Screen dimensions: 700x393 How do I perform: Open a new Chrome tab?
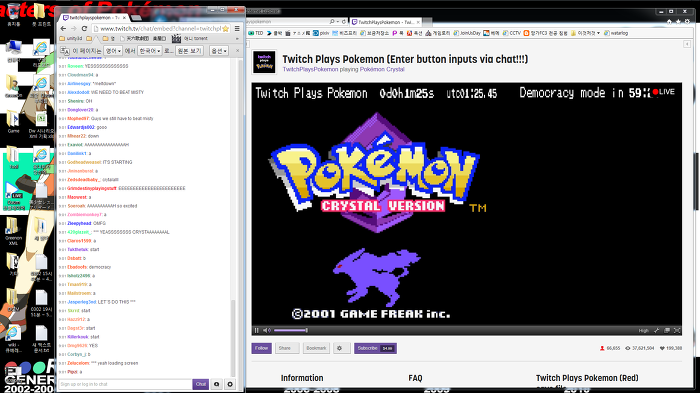click(137, 18)
